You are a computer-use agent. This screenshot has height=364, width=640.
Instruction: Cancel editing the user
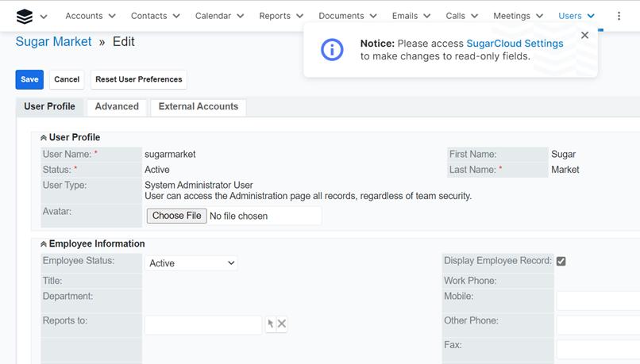coord(67,79)
